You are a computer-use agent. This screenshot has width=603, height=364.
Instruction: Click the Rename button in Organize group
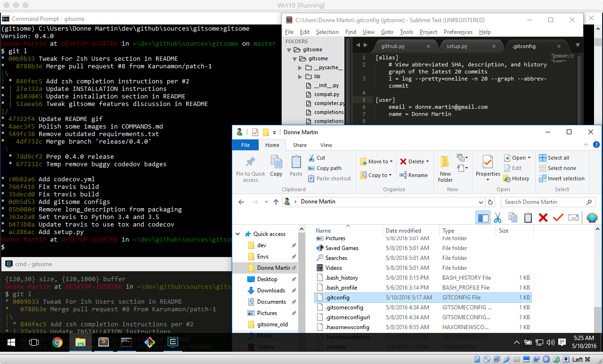(414, 175)
